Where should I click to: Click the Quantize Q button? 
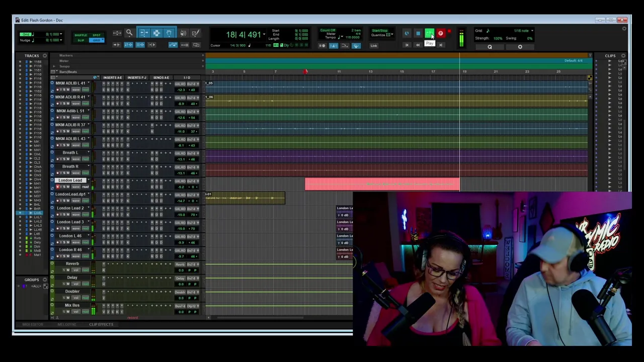click(490, 47)
